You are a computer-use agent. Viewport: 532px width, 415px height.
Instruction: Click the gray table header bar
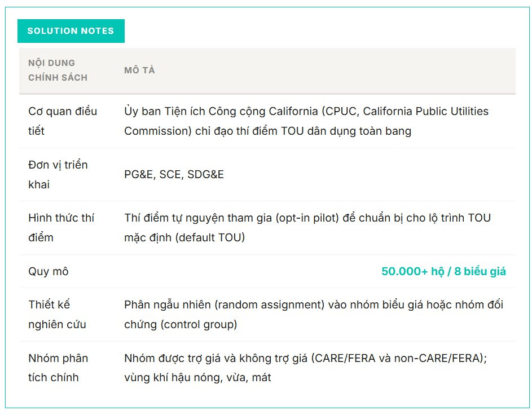pos(267,71)
